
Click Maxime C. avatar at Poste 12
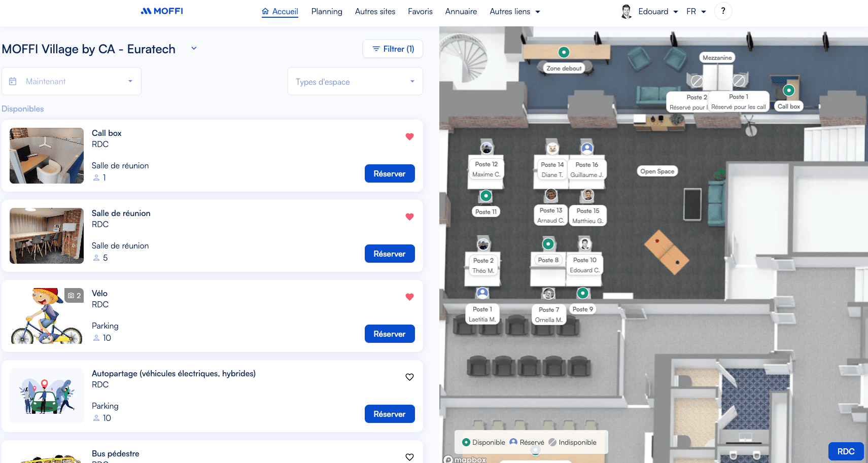click(x=487, y=148)
